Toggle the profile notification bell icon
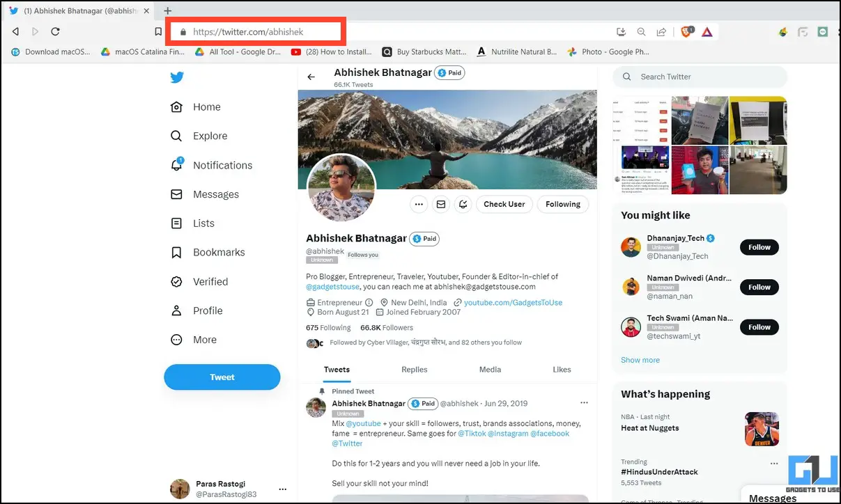841x504 pixels. [x=462, y=204]
